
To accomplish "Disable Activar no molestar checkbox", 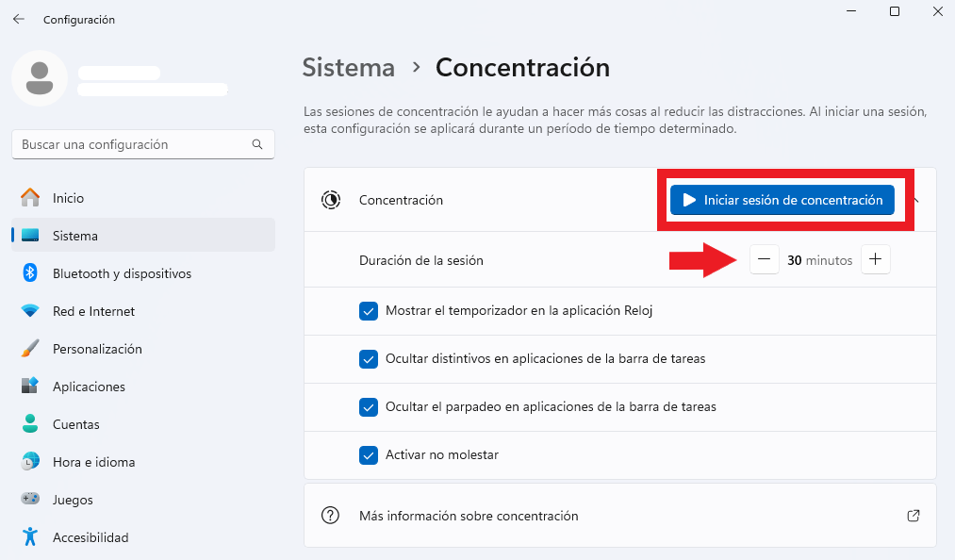I will [369, 455].
